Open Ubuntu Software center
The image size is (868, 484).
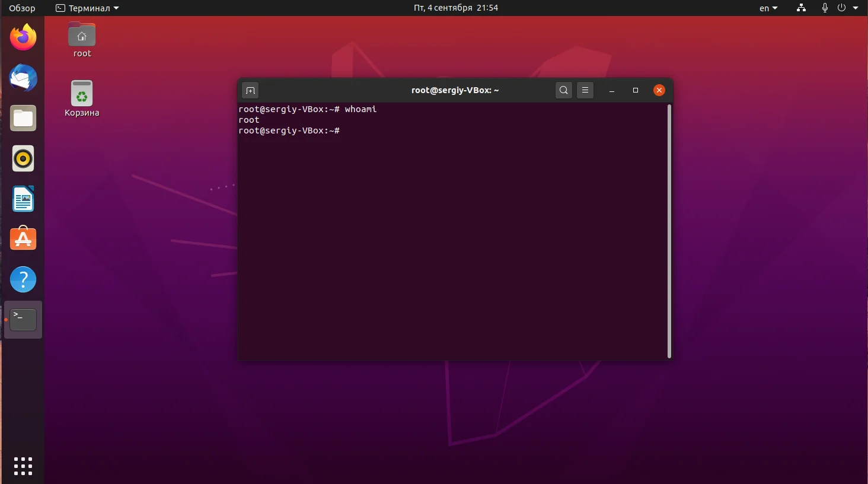click(23, 239)
